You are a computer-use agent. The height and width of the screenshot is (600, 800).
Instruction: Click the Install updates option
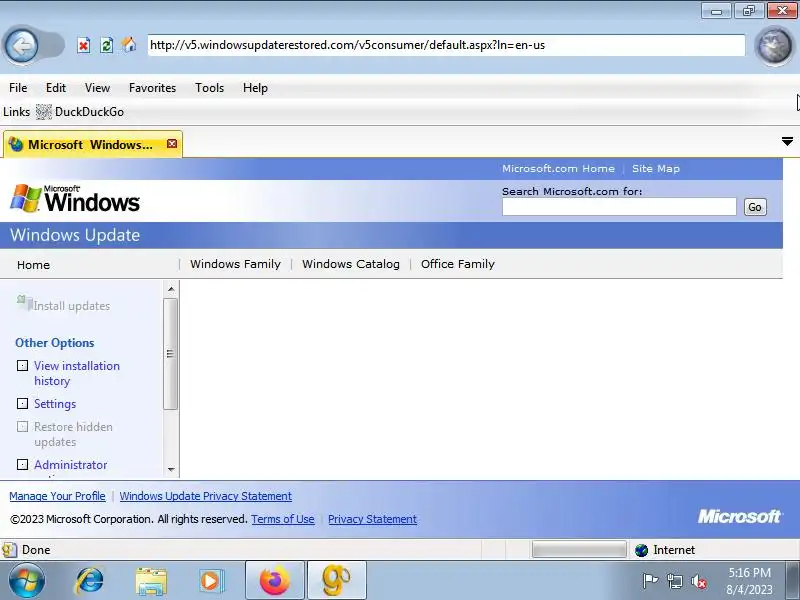click(71, 306)
